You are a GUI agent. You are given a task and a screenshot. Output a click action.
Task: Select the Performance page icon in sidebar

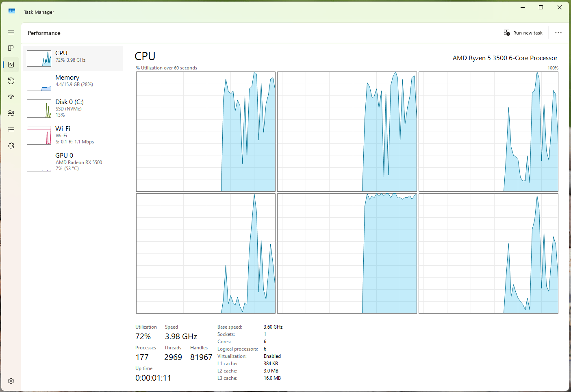coord(11,65)
